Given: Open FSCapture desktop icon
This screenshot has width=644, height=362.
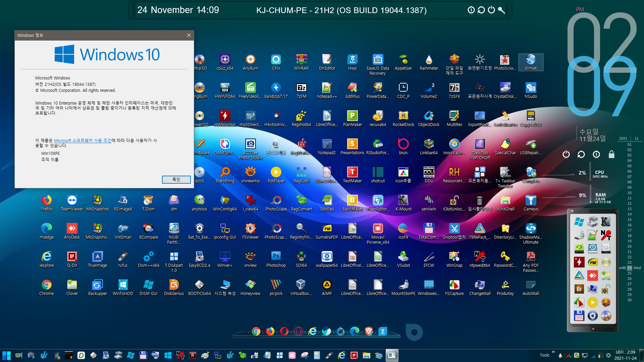Looking at the screenshot, I should (454, 288).
